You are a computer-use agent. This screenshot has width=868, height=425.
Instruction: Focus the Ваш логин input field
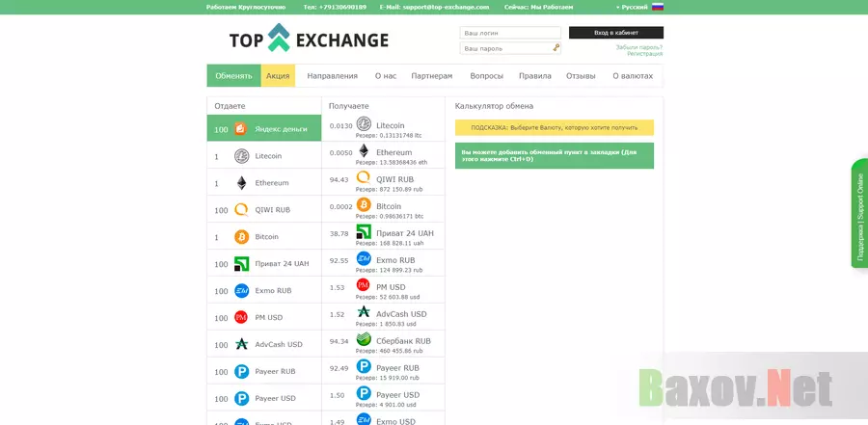point(510,33)
